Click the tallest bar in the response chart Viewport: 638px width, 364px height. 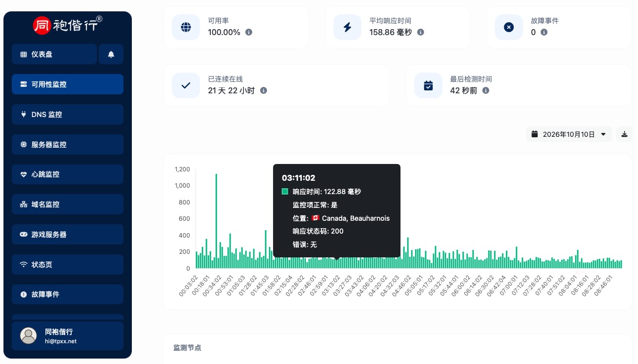tap(216, 221)
